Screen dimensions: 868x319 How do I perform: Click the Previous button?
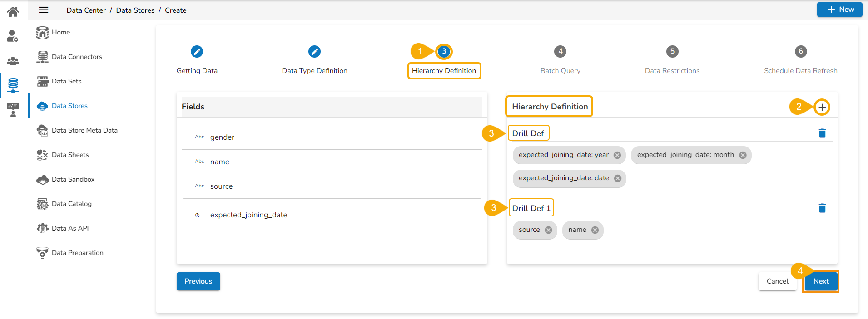pos(198,281)
